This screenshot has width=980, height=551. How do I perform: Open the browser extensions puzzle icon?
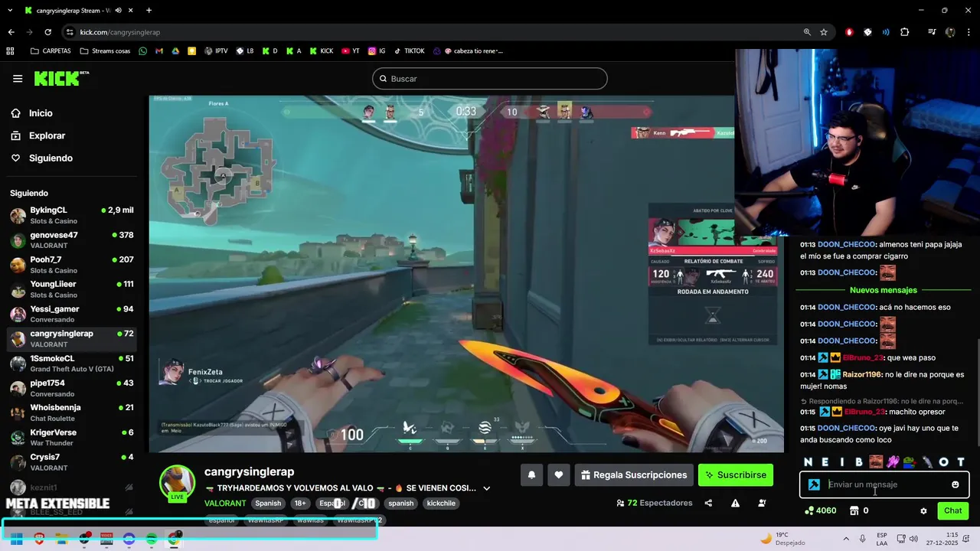905,32
